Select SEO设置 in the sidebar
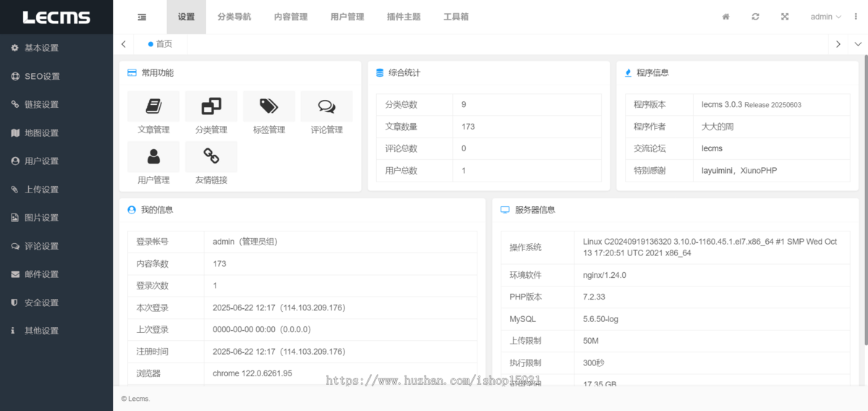 point(56,76)
